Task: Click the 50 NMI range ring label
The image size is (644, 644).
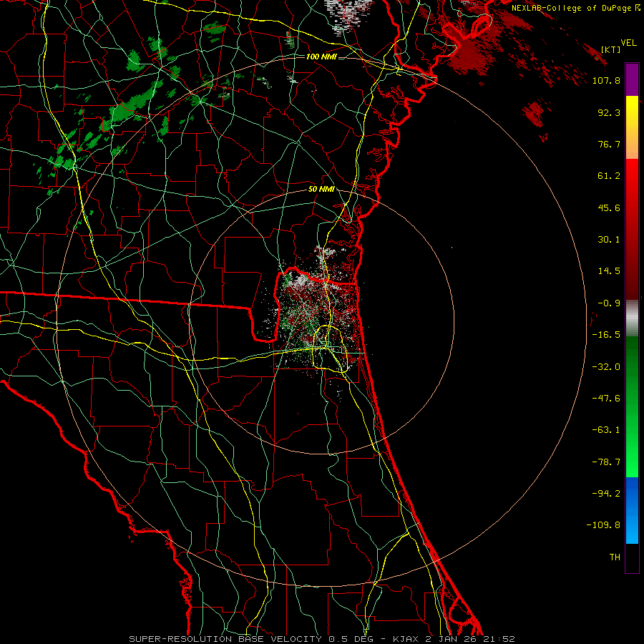Action: pyautogui.click(x=321, y=190)
